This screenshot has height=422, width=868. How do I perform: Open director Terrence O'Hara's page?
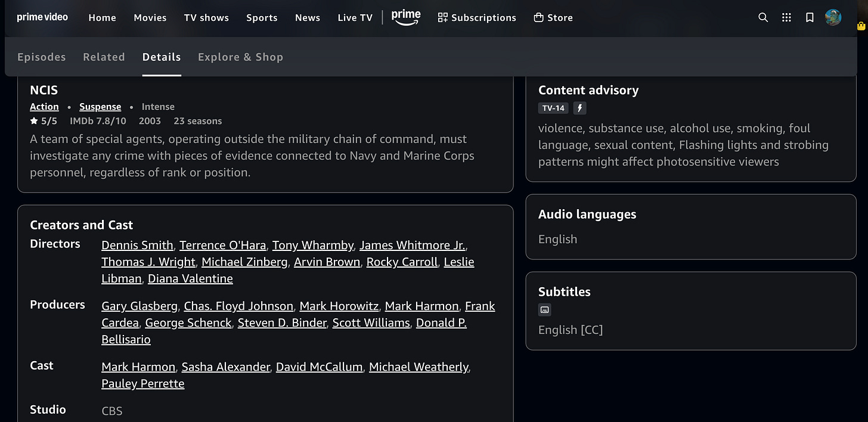click(223, 245)
